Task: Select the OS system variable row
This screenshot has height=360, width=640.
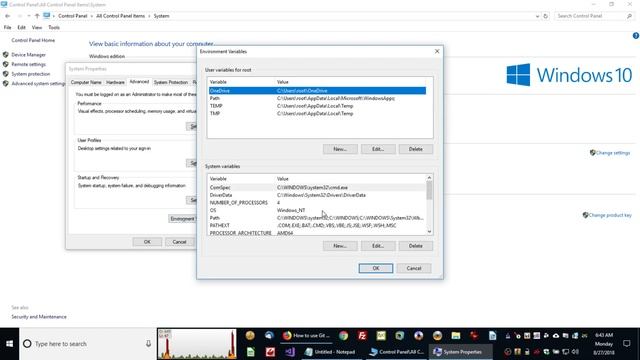Action: coord(317,210)
